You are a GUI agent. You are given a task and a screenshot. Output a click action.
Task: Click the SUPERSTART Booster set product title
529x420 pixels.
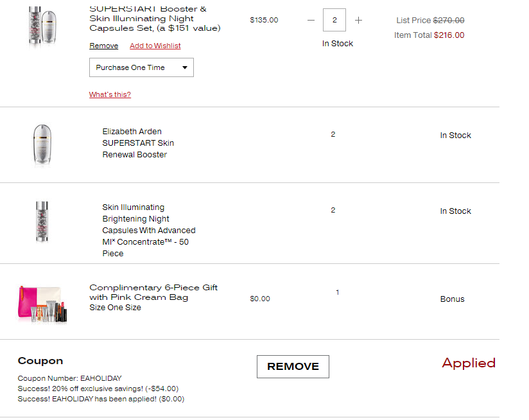(x=155, y=19)
